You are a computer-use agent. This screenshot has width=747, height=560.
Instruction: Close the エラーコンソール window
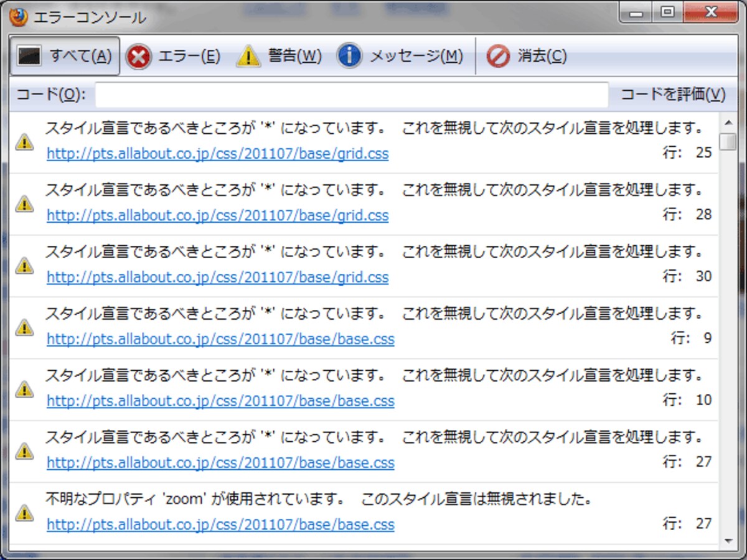[710, 12]
